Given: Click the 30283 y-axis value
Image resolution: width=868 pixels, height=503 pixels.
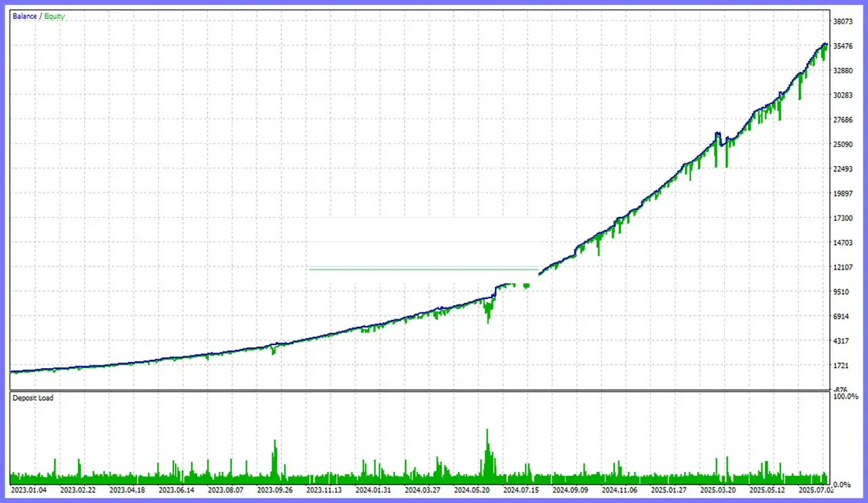Looking at the screenshot, I should 844,96.
